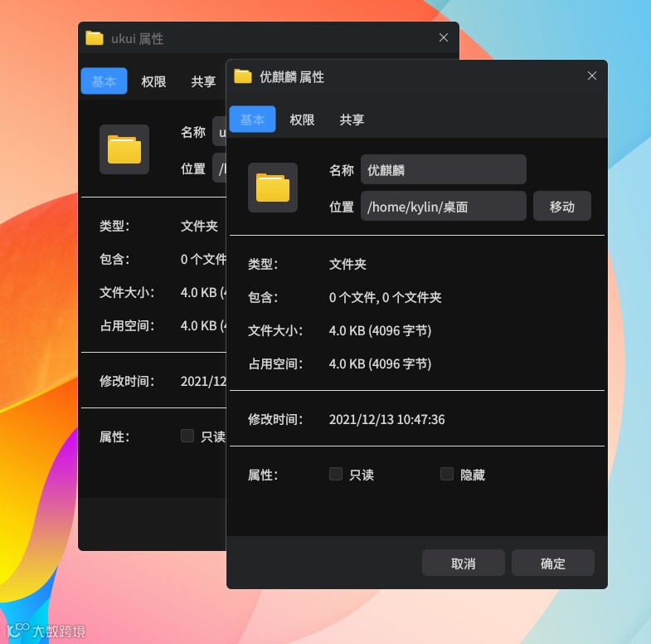Click the time 2021/12/13 10:47:36
Screen dimensions: 651x644
(387, 420)
